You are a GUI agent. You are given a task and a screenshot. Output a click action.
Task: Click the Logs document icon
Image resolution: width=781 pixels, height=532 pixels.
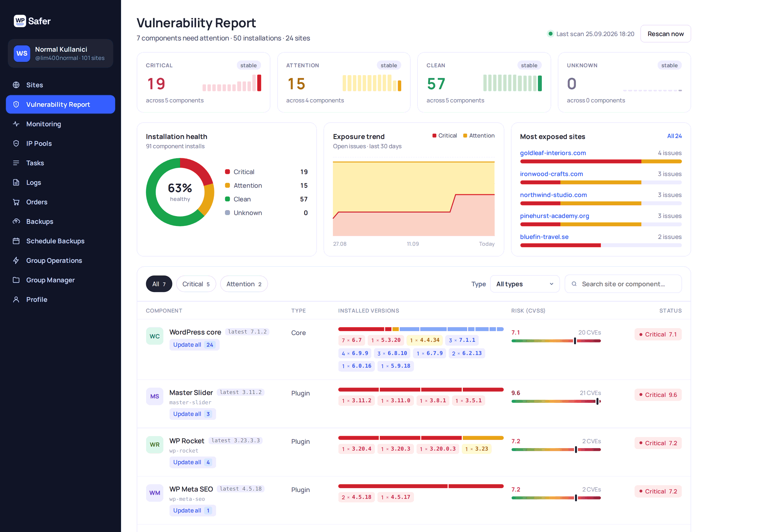pyautogui.click(x=16, y=182)
